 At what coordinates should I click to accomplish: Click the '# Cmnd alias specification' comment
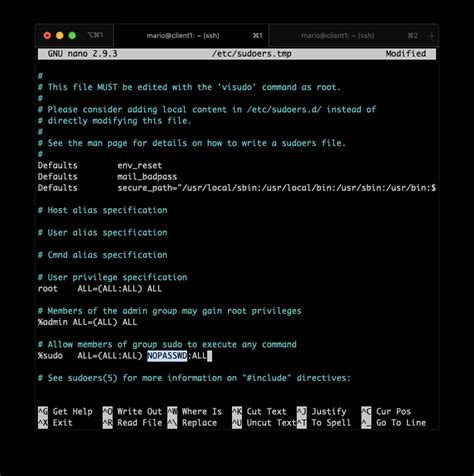click(102, 255)
